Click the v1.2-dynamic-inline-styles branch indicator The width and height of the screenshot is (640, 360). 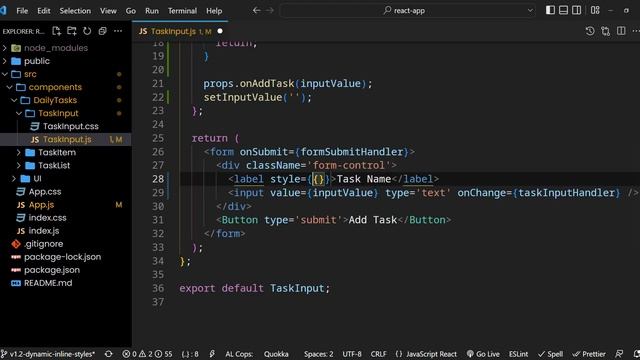coord(48,354)
